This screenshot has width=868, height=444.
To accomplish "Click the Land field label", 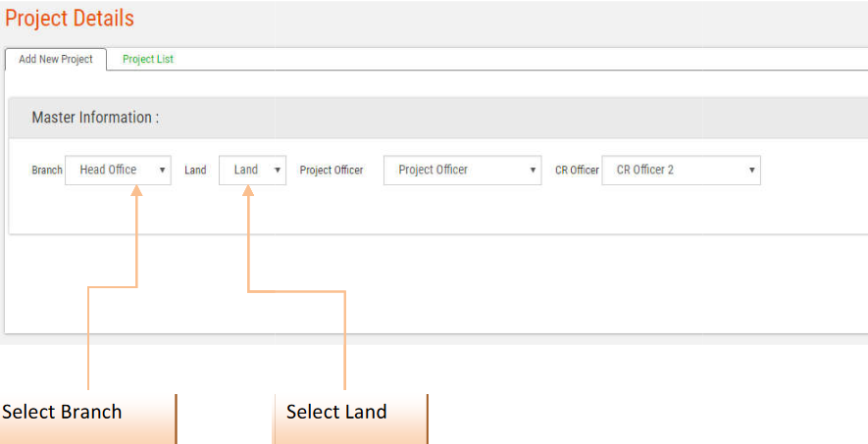I will [195, 171].
